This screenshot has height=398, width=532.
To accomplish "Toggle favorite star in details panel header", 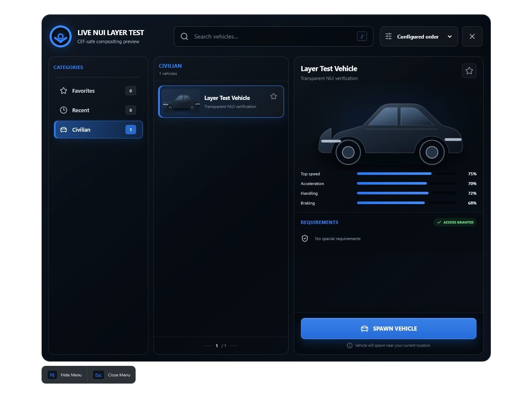I will tap(469, 71).
